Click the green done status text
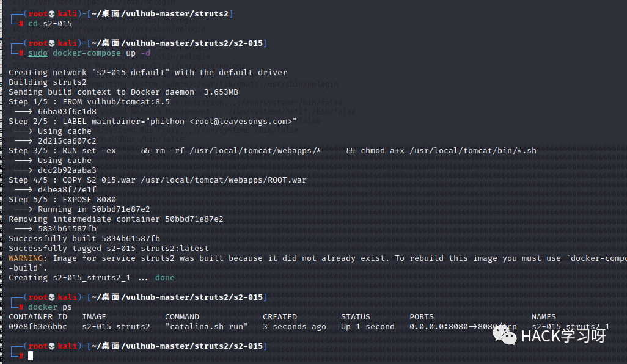Viewport: 627px width, 364px height. 165,278
